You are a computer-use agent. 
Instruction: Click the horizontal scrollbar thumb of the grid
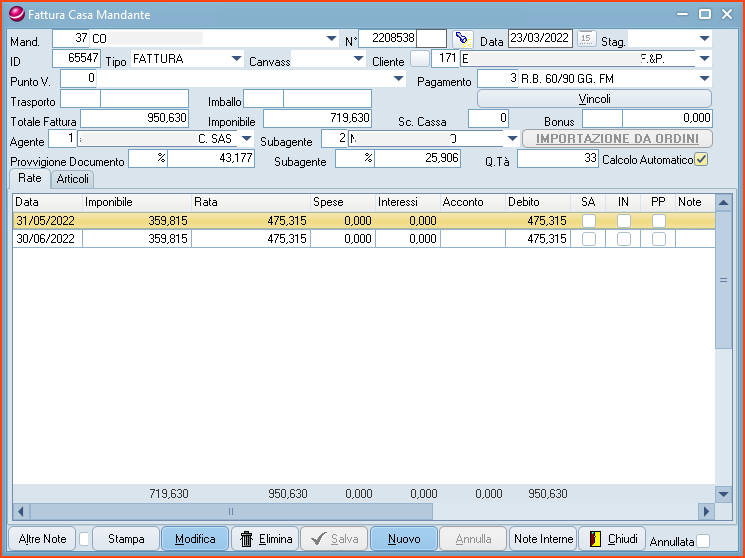pos(231,511)
